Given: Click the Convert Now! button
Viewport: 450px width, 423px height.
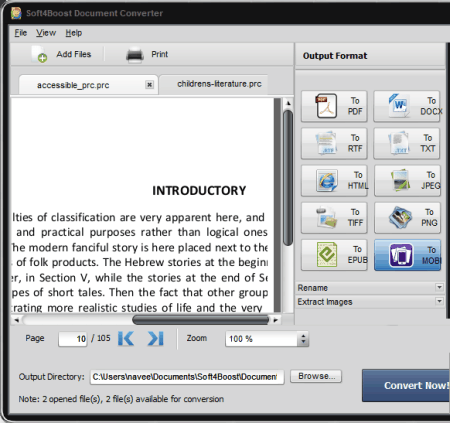Looking at the screenshot, I should [x=406, y=385].
